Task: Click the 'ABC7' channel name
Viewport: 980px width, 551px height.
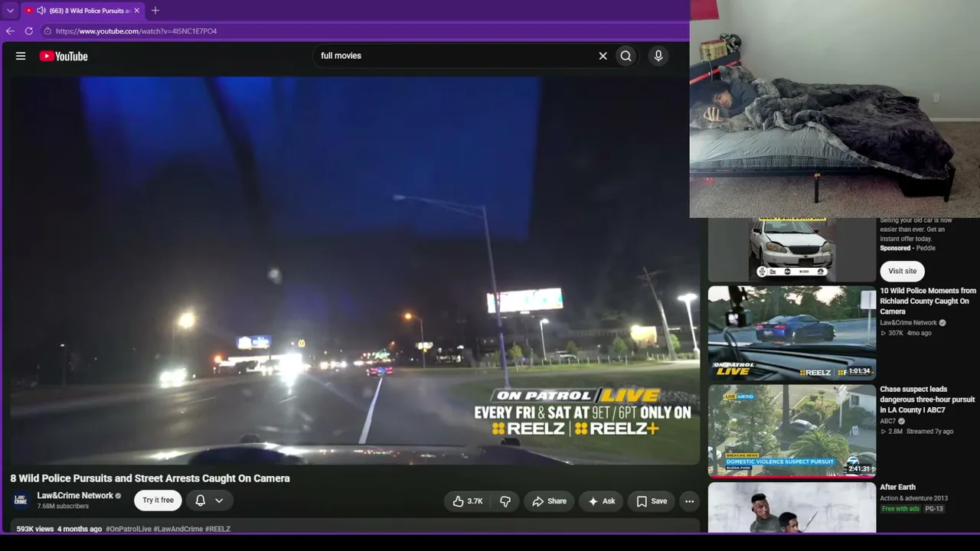Action: (x=888, y=421)
